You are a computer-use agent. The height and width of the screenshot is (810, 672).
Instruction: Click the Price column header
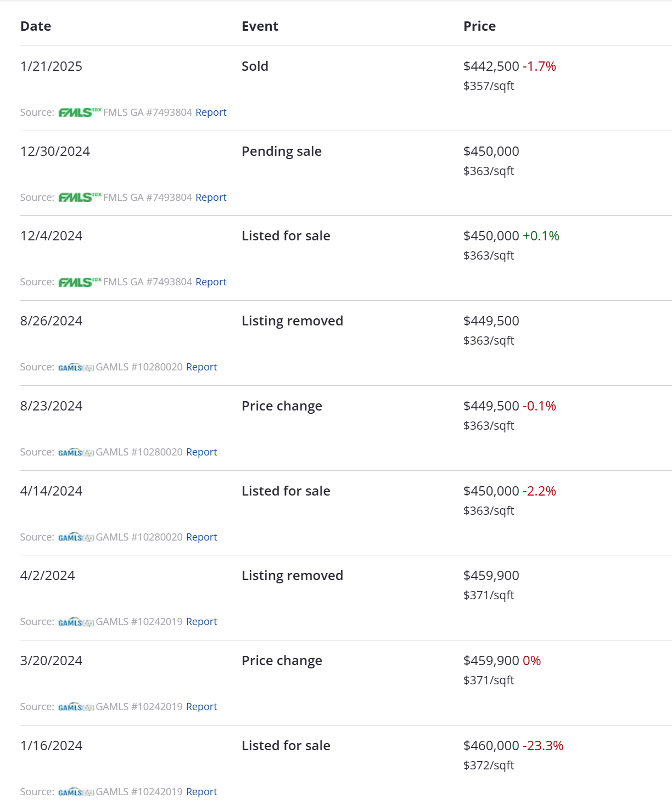pyautogui.click(x=479, y=26)
